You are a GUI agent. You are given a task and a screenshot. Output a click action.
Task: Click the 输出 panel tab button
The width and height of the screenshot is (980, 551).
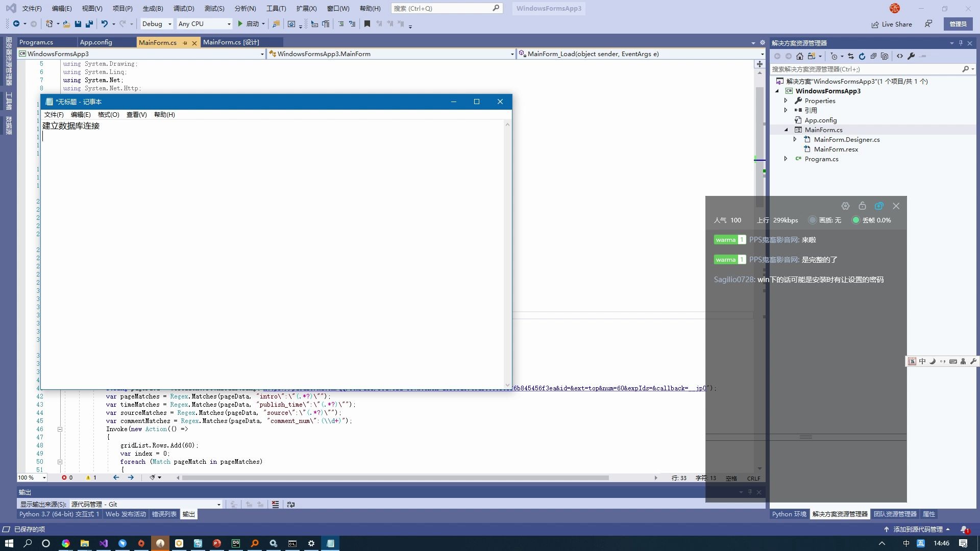coord(188,514)
